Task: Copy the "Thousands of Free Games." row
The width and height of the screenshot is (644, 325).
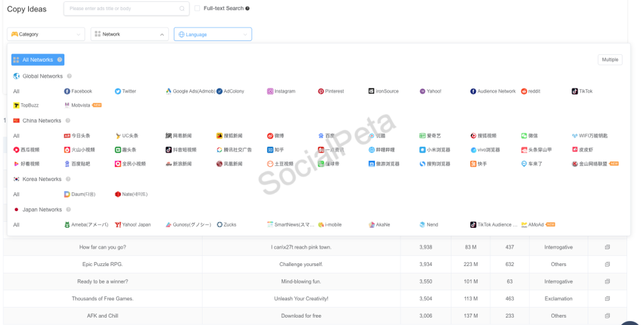Action: (607, 298)
